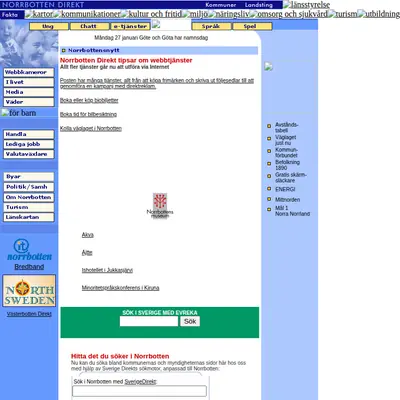
Task: Click the North Sweden banner
Action: click(x=29, y=291)
